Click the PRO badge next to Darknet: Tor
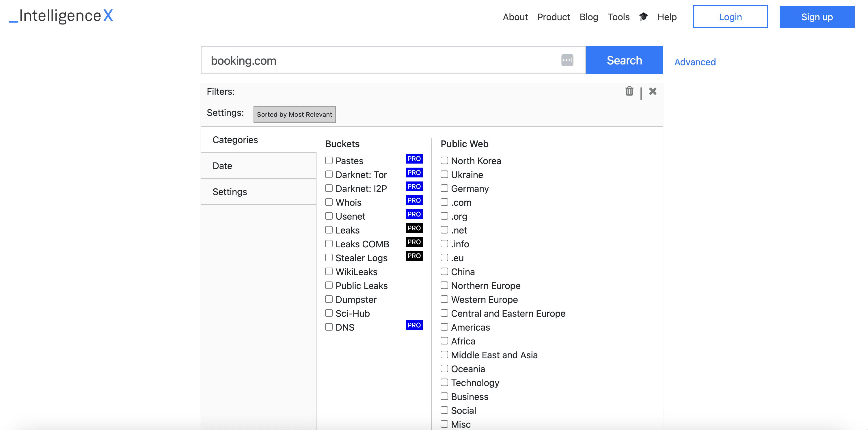The width and height of the screenshot is (868, 430). pyautogui.click(x=414, y=172)
